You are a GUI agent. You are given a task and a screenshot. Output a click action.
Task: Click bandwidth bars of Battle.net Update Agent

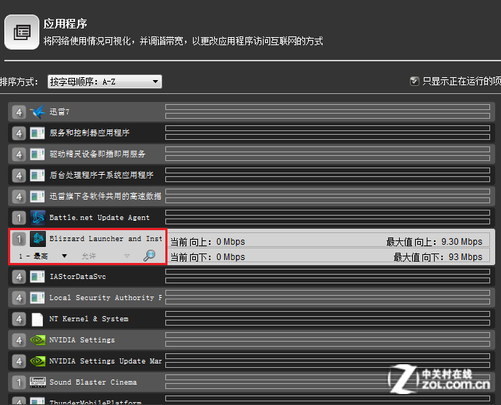(x=327, y=217)
